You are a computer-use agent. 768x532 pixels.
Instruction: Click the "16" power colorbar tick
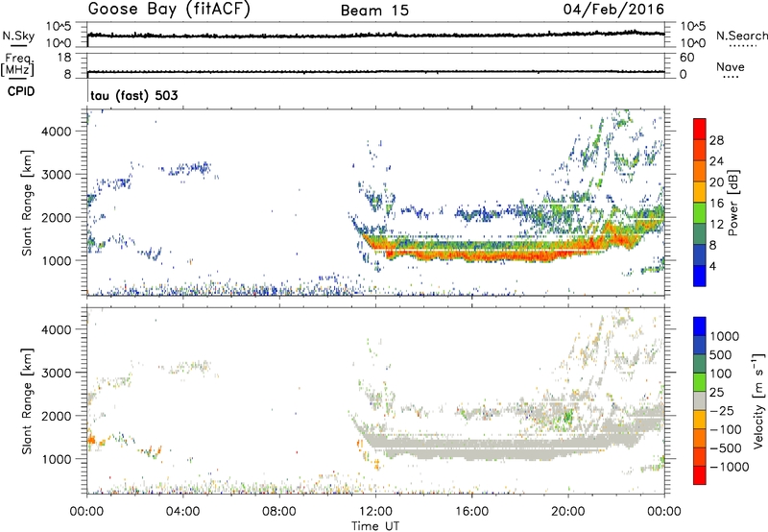(716, 204)
